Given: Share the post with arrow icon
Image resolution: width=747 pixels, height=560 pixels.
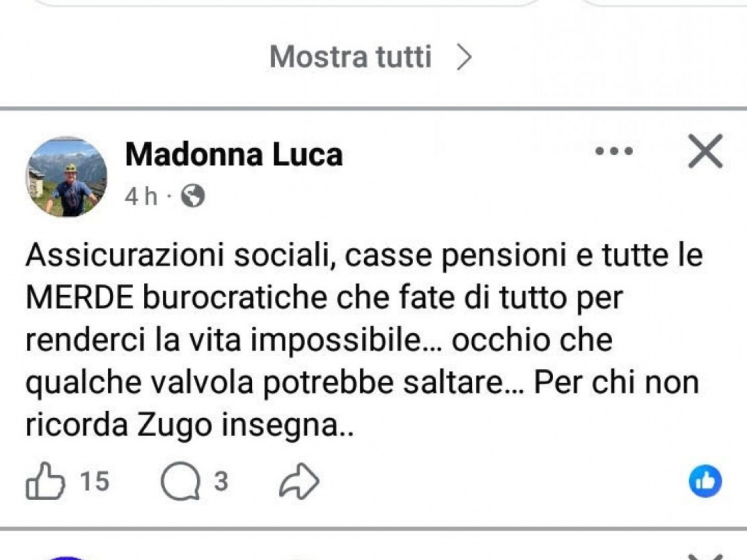Looking at the screenshot, I should click(x=299, y=481).
